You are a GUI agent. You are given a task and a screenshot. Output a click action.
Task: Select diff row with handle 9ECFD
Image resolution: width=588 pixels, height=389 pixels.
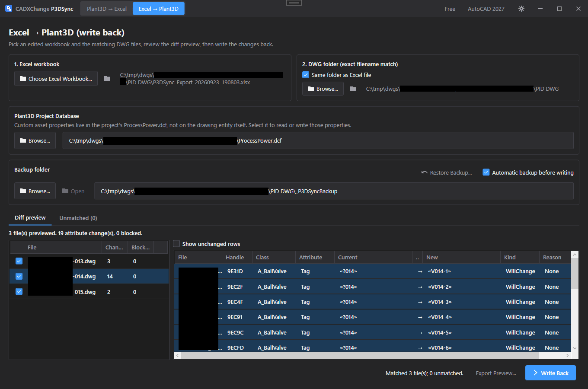point(373,346)
